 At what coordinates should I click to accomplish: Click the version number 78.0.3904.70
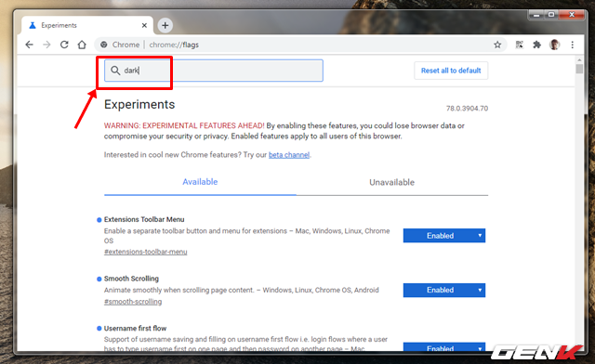click(x=467, y=109)
